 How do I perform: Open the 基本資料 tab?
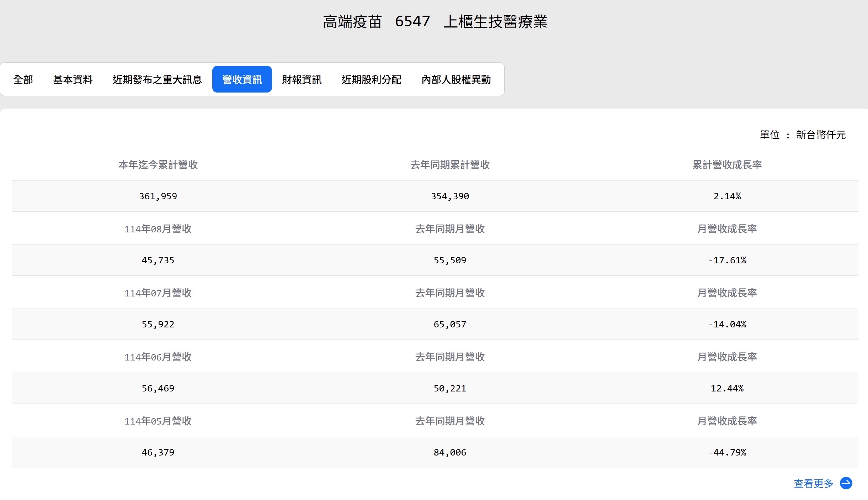73,79
